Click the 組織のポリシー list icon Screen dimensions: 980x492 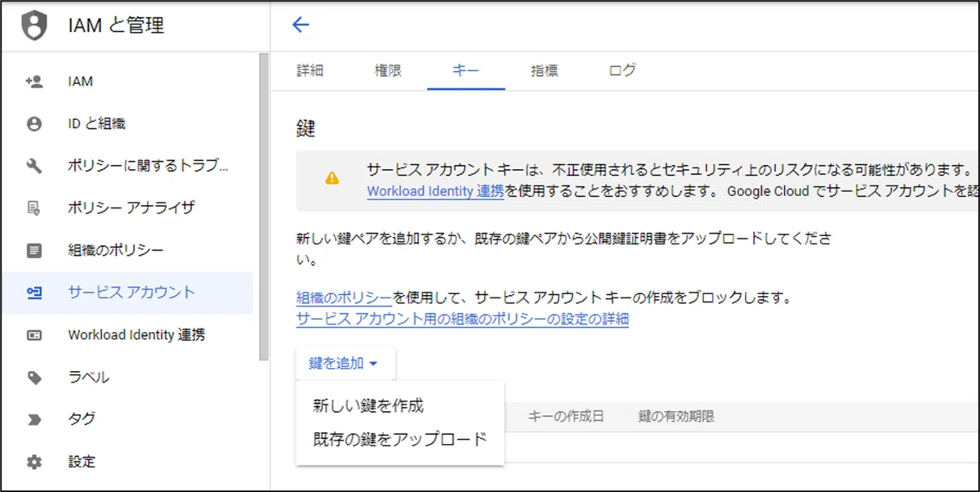click(x=33, y=250)
